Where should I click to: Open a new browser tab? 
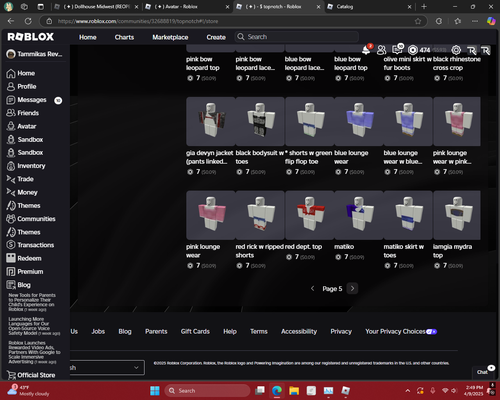click(424, 7)
